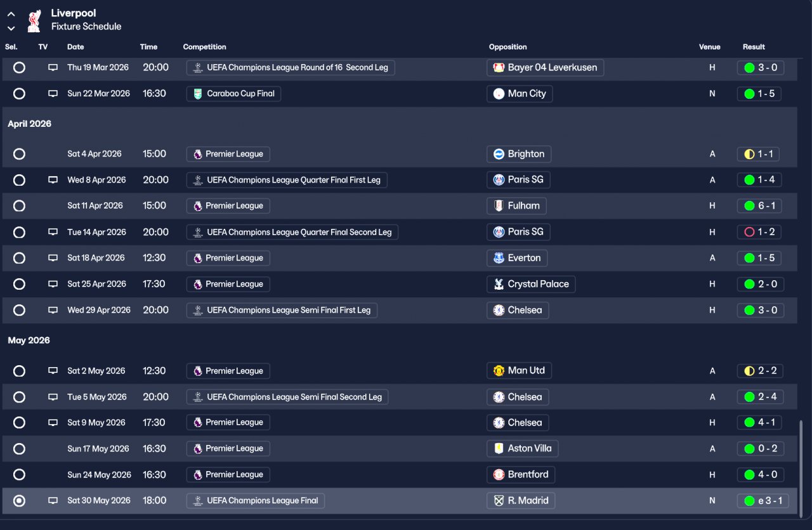Click the TV icon on the R. Madrid final row
Viewport: 812px width, 530px height.
(x=53, y=501)
